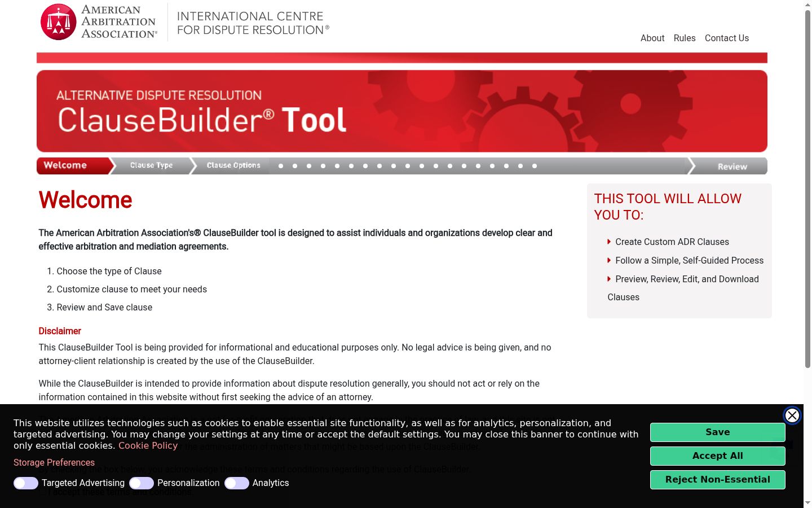812x508 pixels.
Task: Click 'Create Custom ADR Clauses' bullet text
Action: (672, 242)
